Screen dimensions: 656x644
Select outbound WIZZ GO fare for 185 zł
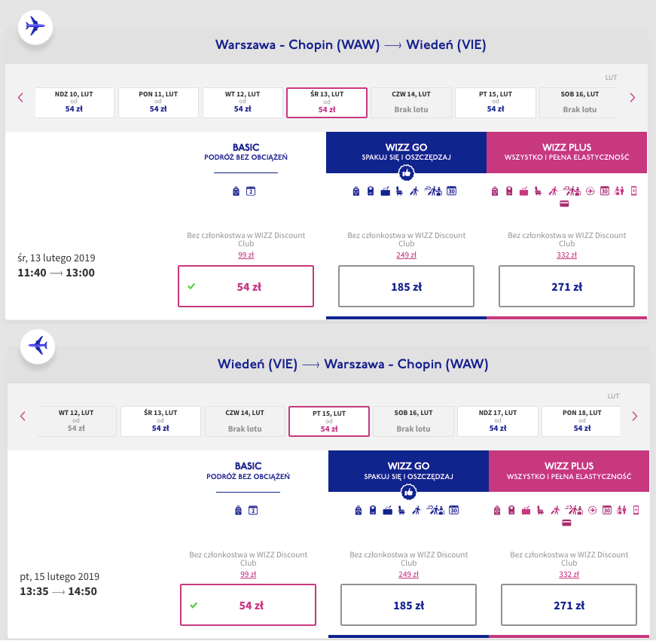(406, 286)
